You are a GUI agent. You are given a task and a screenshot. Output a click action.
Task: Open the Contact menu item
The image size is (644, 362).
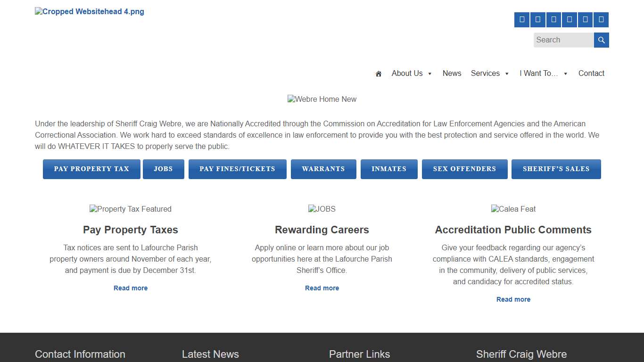click(591, 74)
